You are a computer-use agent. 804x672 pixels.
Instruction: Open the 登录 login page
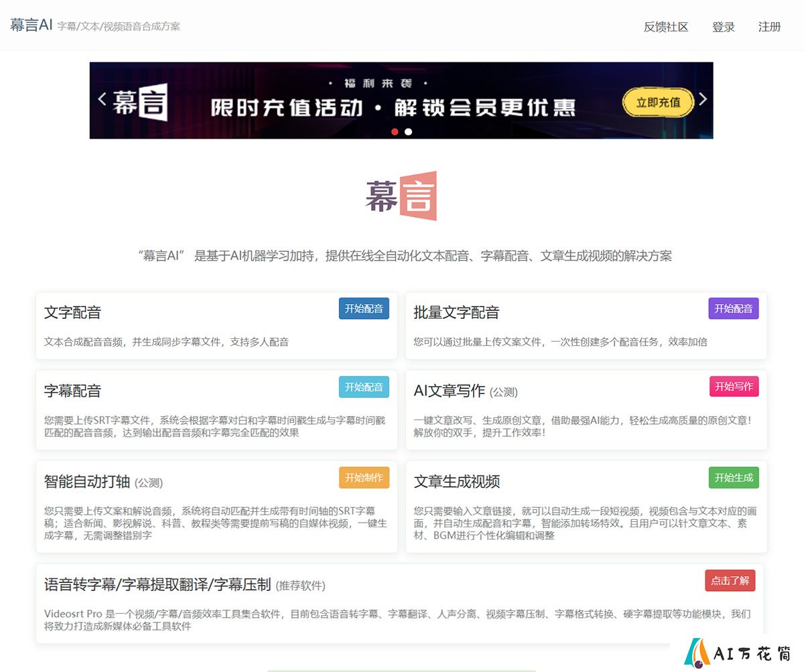point(724,27)
